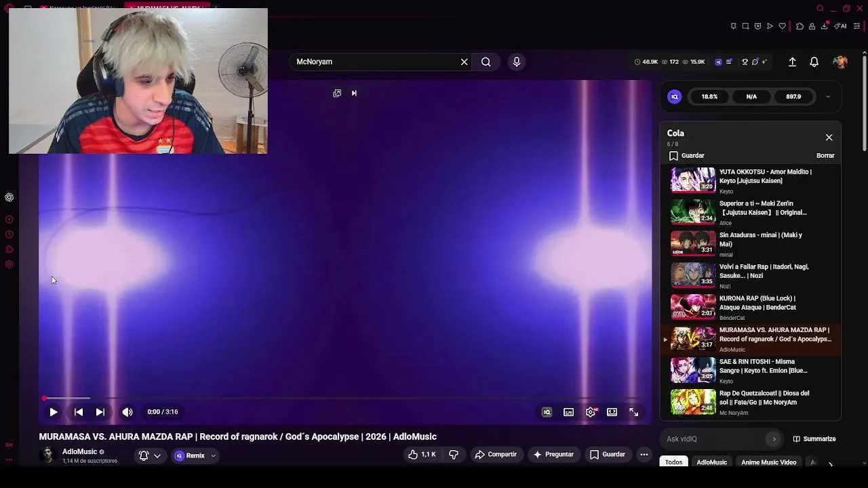Skip to previous video in player
The width and height of the screenshot is (868, 488).
(79, 412)
